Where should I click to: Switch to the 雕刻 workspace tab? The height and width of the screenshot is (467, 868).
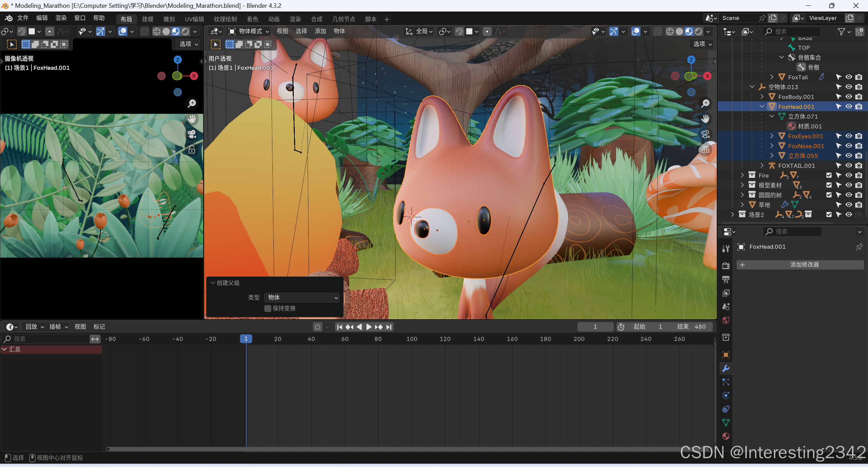coord(169,19)
